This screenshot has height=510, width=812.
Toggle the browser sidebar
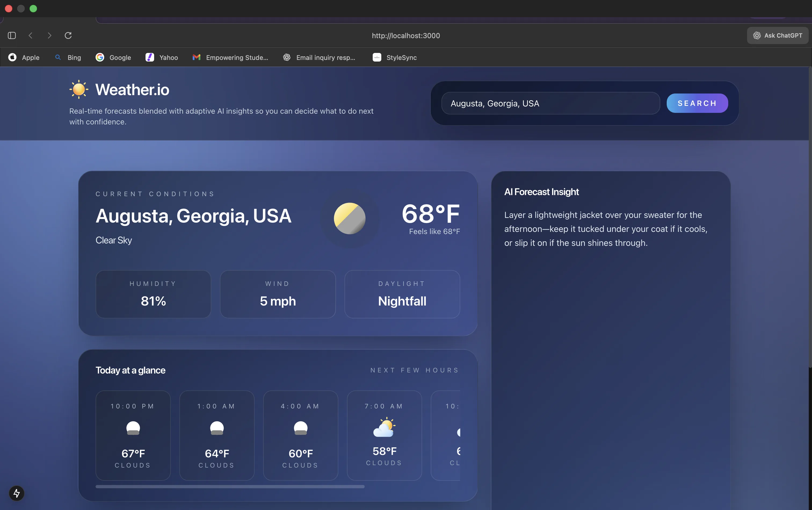(12, 35)
